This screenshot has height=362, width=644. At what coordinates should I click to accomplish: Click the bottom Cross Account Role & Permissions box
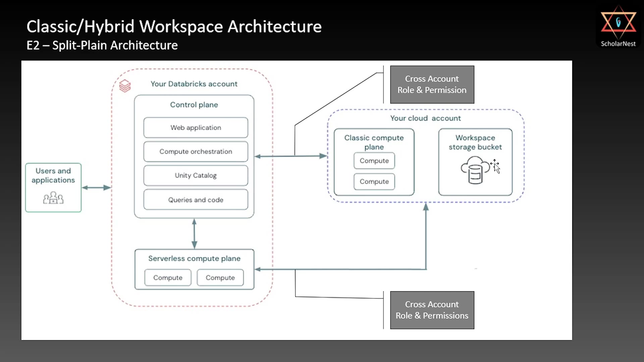click(x=432, y=310)
